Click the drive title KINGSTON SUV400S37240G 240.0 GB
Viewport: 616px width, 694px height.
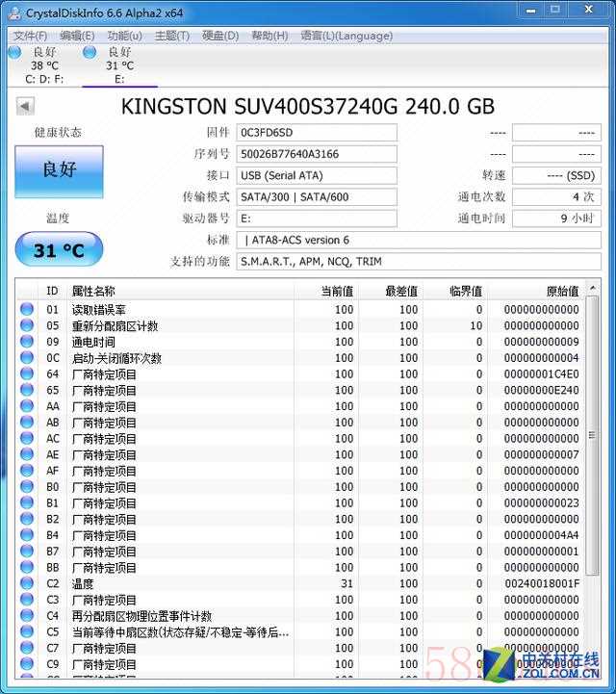pyautogui.click(x=308, y=107)
